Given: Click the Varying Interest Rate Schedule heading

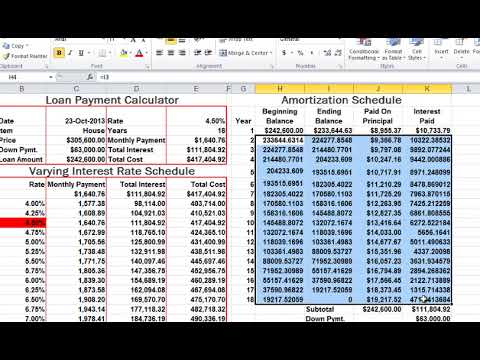Looking at the screenshot, I should (112, 171).
